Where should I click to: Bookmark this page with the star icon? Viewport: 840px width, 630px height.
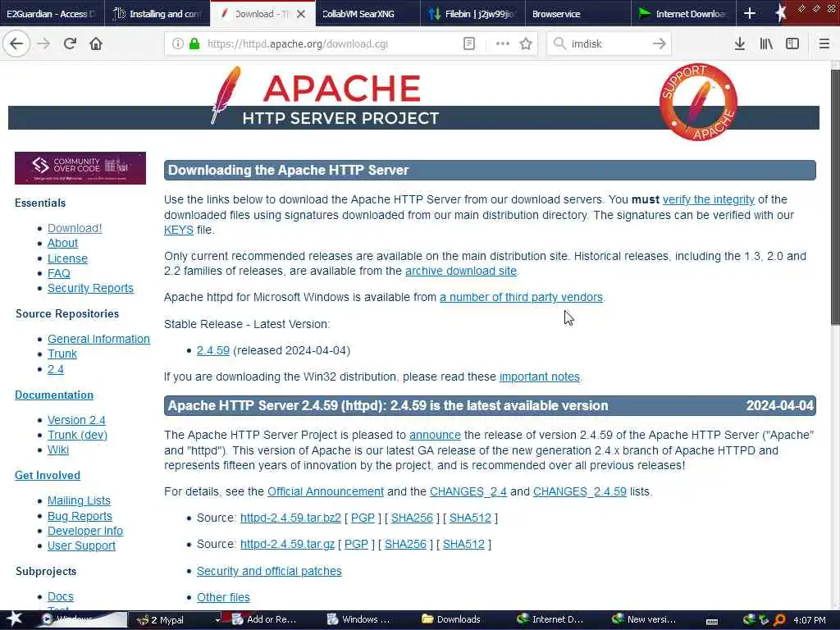[526, 43]
